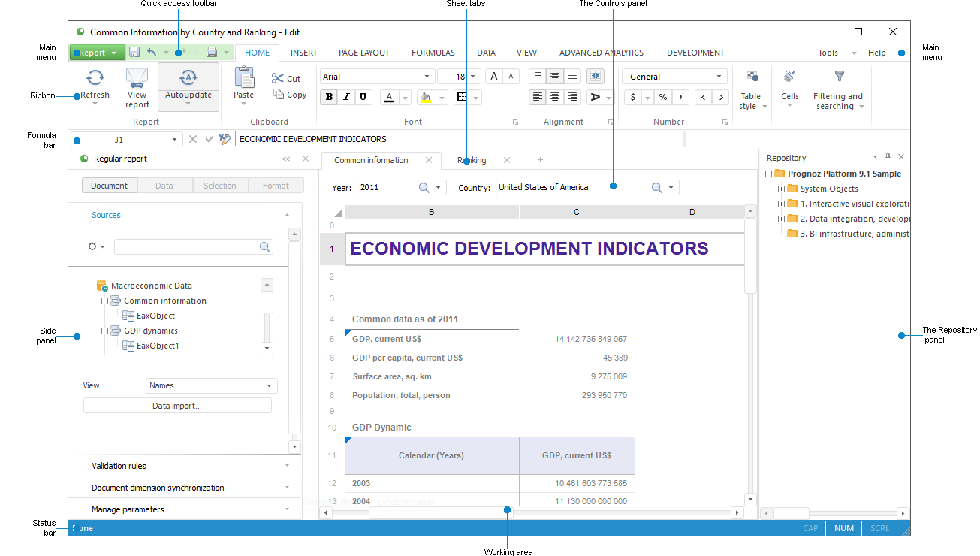Image resolution: width=980 pixels, height=556 pixels.
Task: Toggle Italic formatting button
Action: (346, 97)
